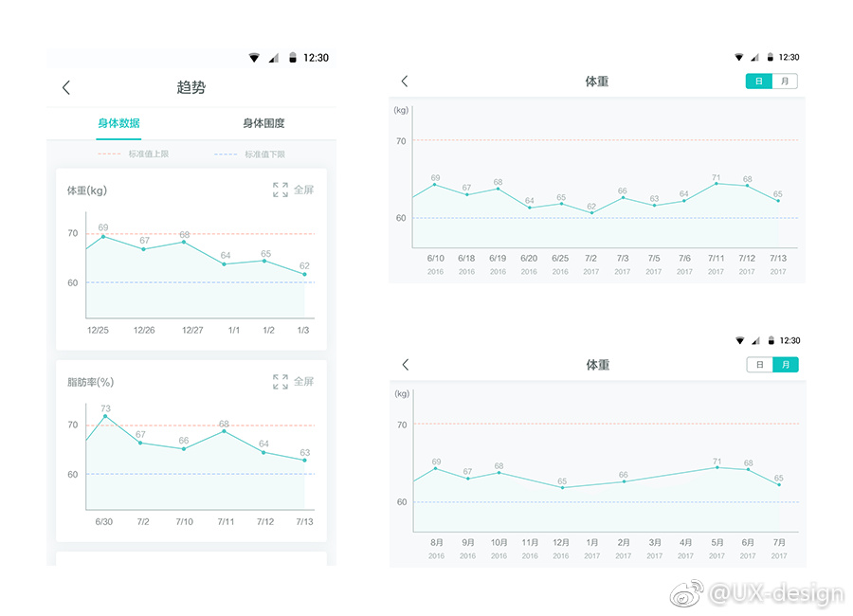Tap the battery icon in 趋势 screen status bar
The height and width of the screenshot is (616, 853).
tap(293, 58)
